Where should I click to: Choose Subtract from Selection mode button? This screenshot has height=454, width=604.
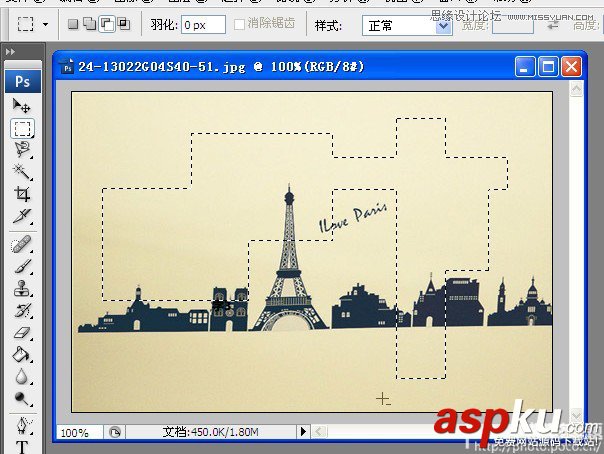point(107,25)
